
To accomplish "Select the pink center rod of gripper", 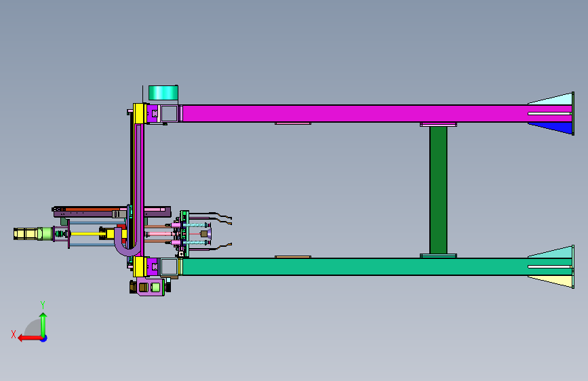I will tap(161, 234).
